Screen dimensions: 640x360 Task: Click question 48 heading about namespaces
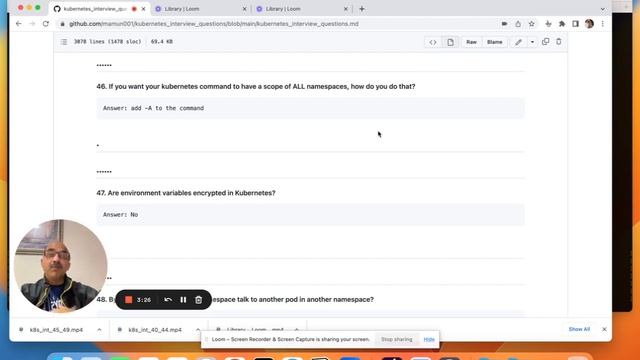coord(293,300)
